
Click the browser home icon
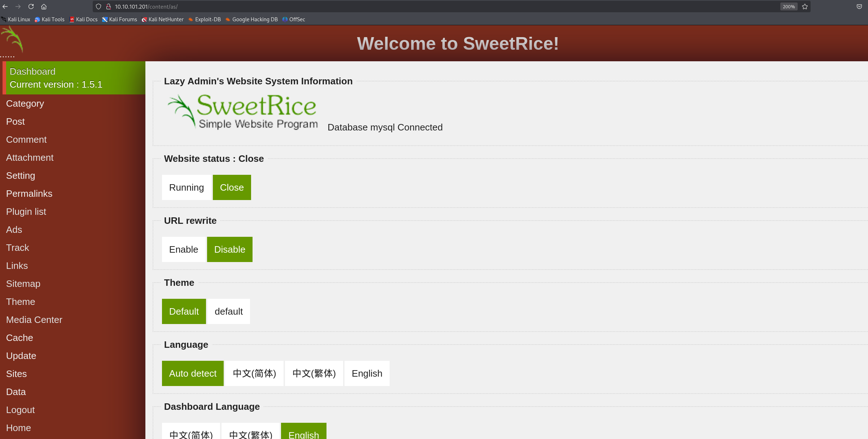[44, 6]
